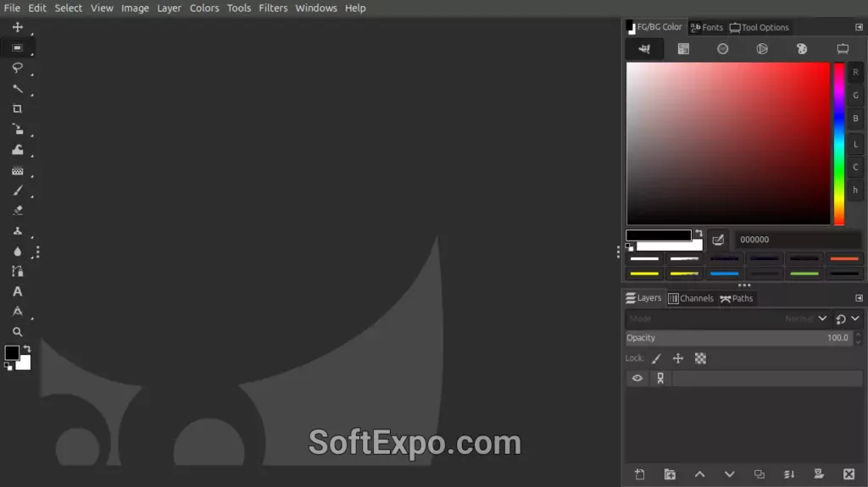Pick the Measure compass tool
The height and width of the screenshot is (487, 868).
(x=17, y=312)
